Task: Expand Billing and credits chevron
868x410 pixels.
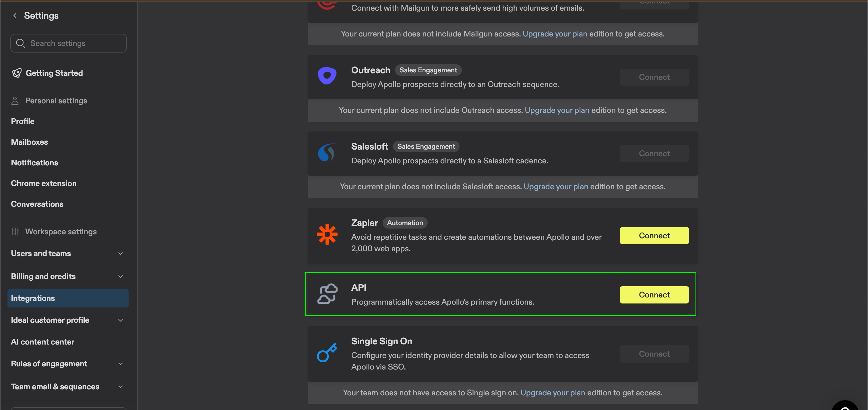Action: [120, 276]
